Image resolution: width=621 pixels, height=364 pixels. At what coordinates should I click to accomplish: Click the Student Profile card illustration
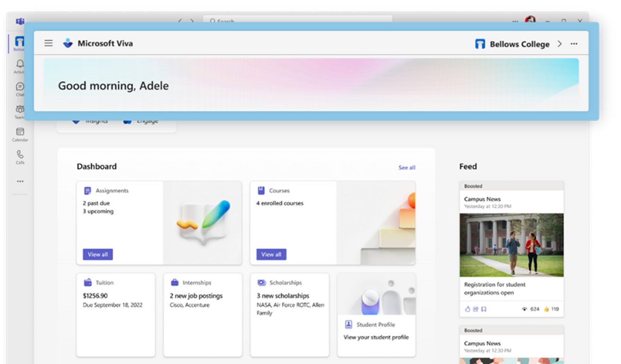click(x=377, y=294)
